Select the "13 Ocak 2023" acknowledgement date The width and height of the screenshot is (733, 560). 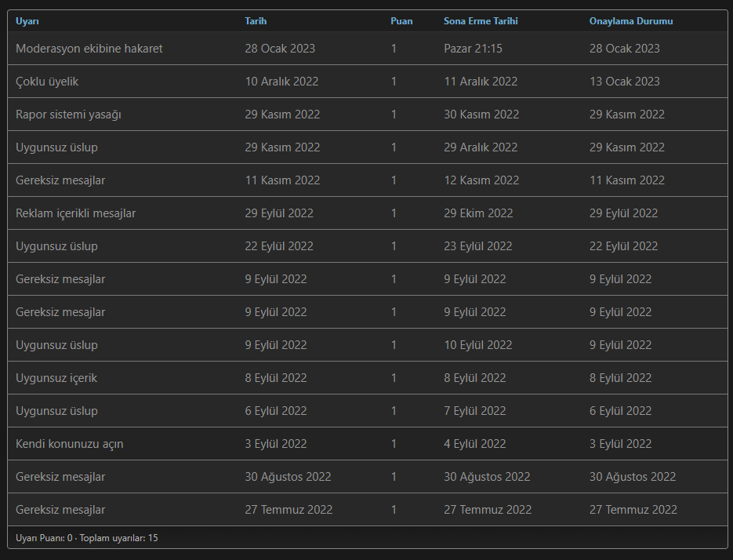coord(624,82)
